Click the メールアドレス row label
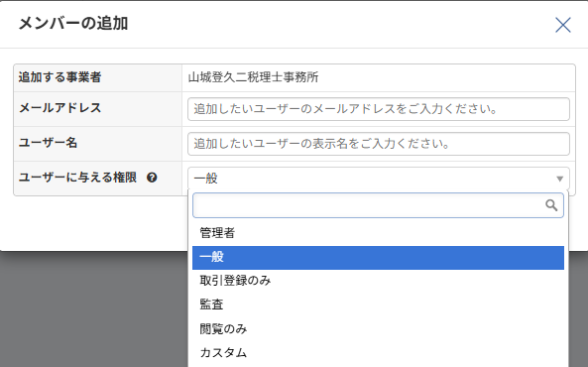 60,108
